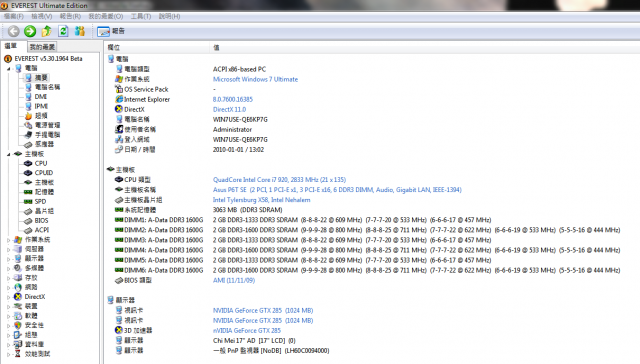Open the 檔案(F) menu
The height and width of the screenshot is (364, 640).
coord(14,16)
